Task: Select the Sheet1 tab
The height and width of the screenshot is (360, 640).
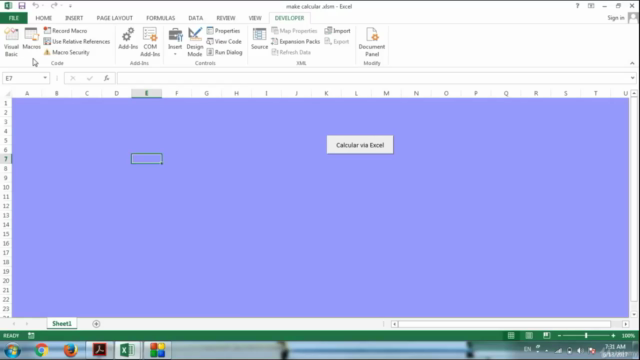Action: click(62, 324)
